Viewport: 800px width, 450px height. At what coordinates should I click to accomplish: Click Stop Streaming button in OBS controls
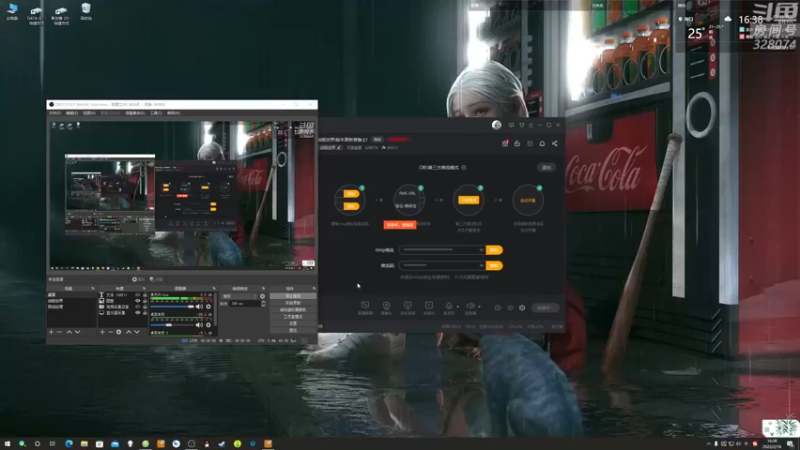[293, 296]
